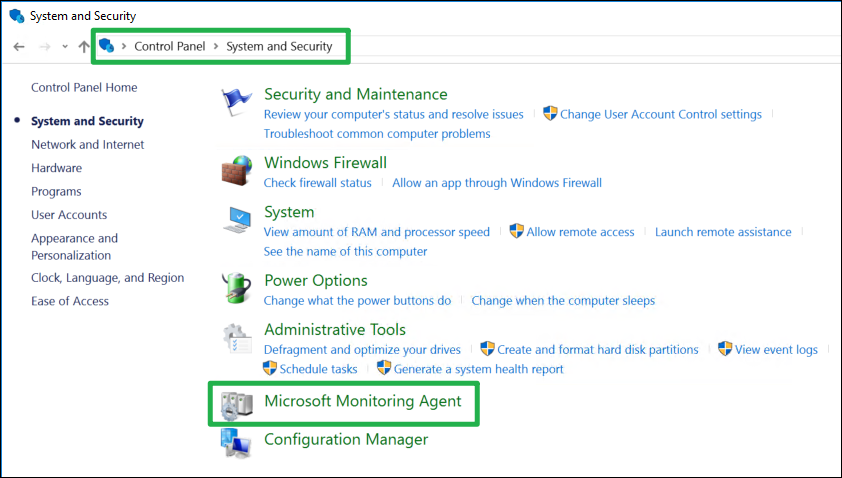Open the Power Options heading link

(316, 280)
